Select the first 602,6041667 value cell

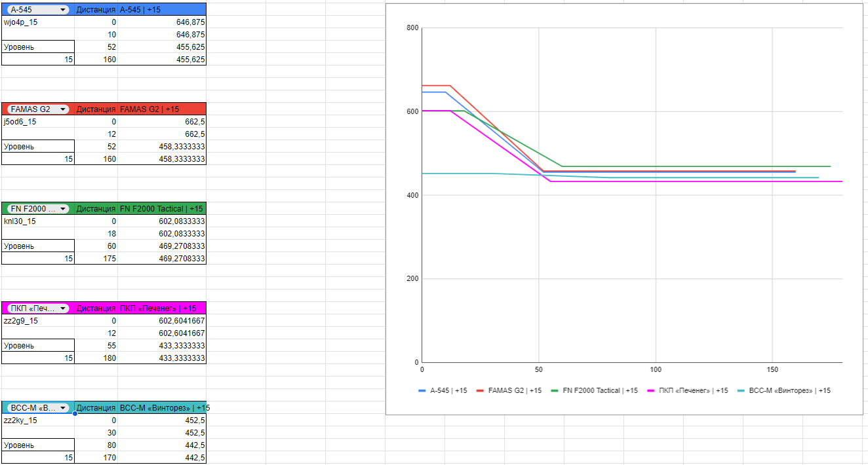click(x=162, y=321)
